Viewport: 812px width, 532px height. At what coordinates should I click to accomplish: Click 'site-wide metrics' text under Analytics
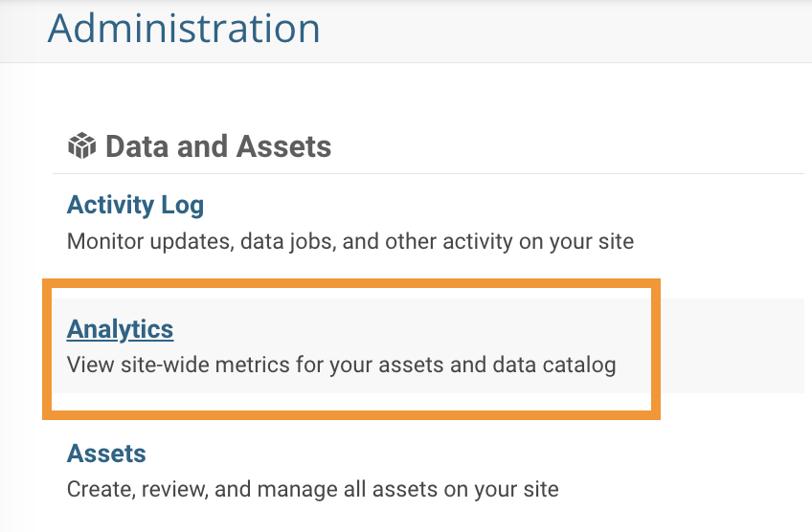pos(206,365)
